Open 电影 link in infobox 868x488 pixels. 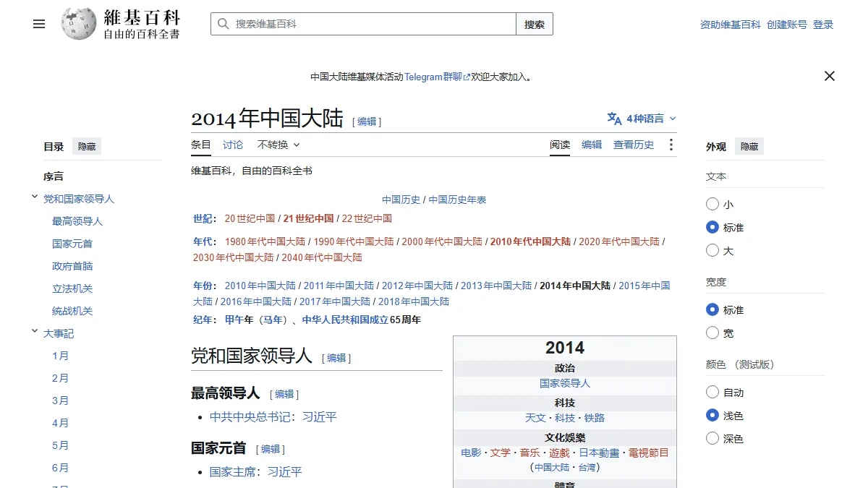click(471, 453)
